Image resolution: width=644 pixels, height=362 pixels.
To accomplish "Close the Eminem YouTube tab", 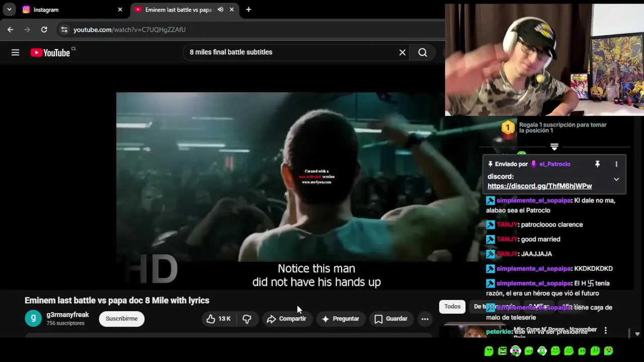I will point(231,10).
